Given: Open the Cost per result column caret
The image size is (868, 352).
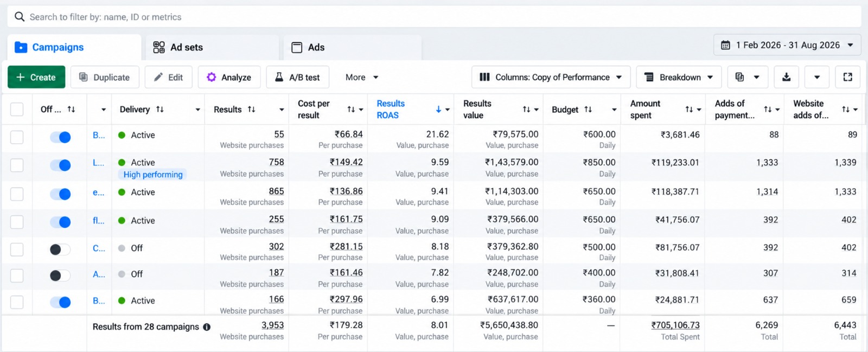Looking at the screenshot, I should coord(361,110).
